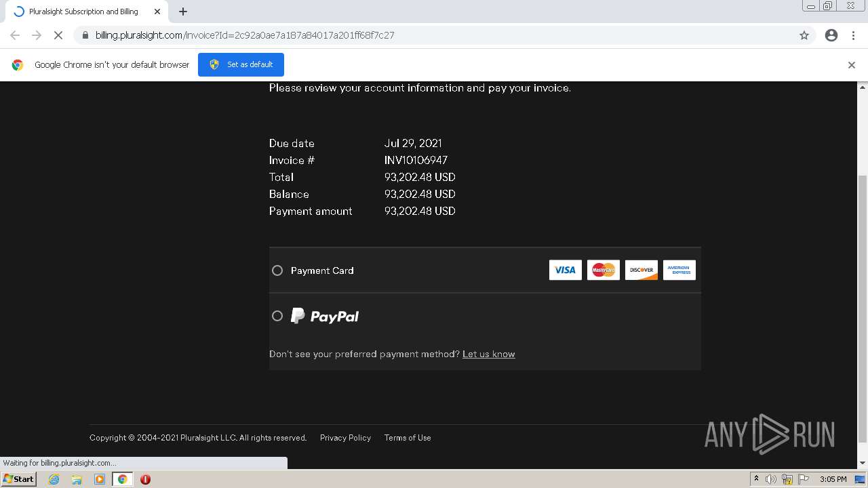The width and height of the screenshot is (868, 488).
Task: Click the PayPal logo
Action: coord(325,316)
